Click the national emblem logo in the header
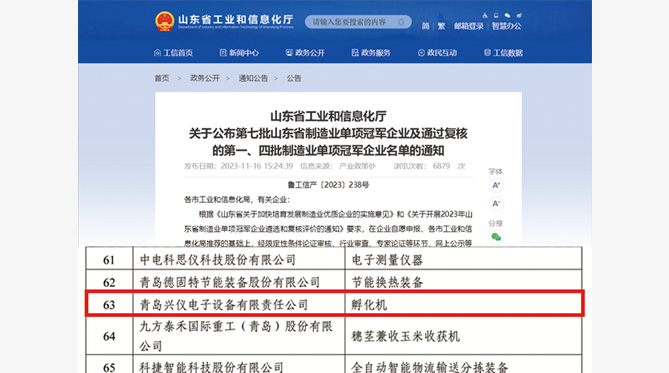669x373 pixels. pos(164,21)
